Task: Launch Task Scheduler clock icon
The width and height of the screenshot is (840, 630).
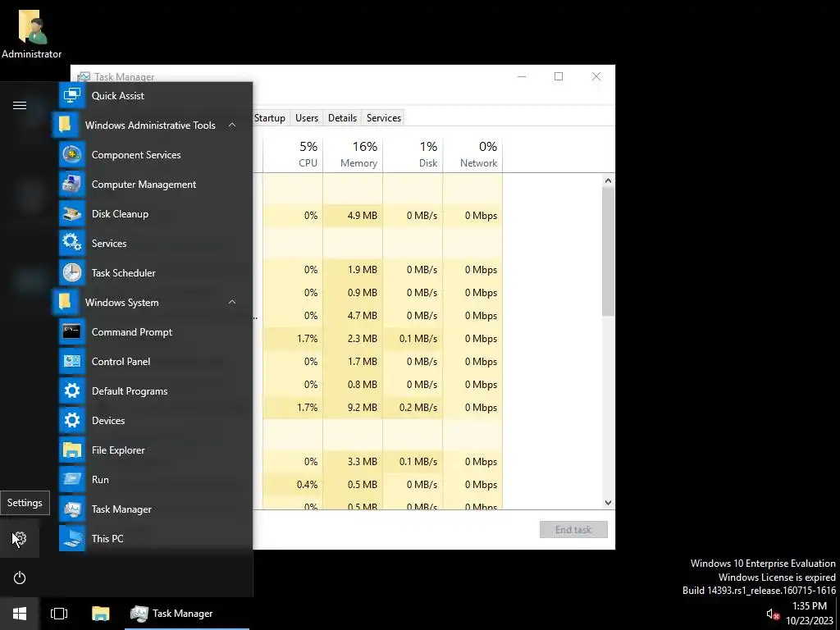Action: [72, 272]
